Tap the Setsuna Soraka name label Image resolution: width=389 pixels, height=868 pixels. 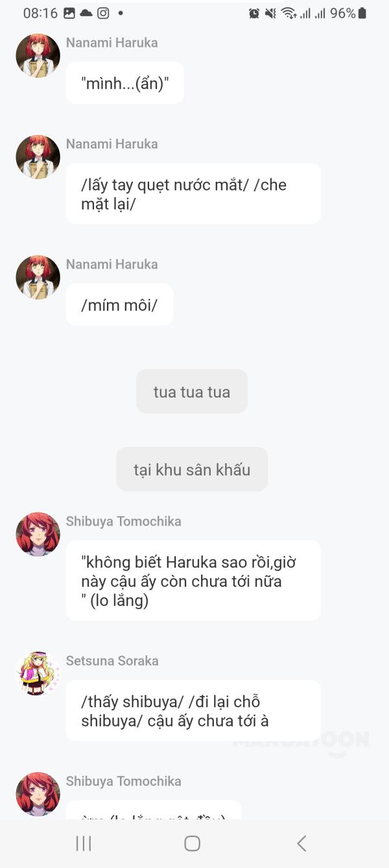pos(112,660)
